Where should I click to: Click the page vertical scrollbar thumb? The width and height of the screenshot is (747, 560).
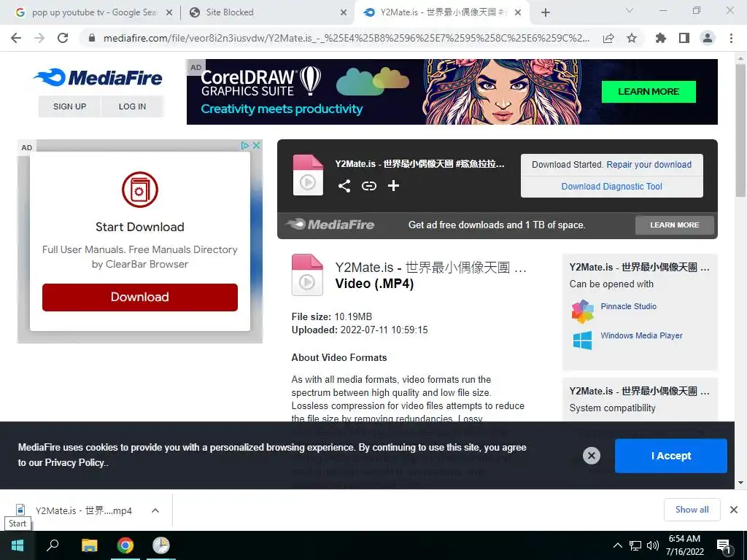click(741, 130)
